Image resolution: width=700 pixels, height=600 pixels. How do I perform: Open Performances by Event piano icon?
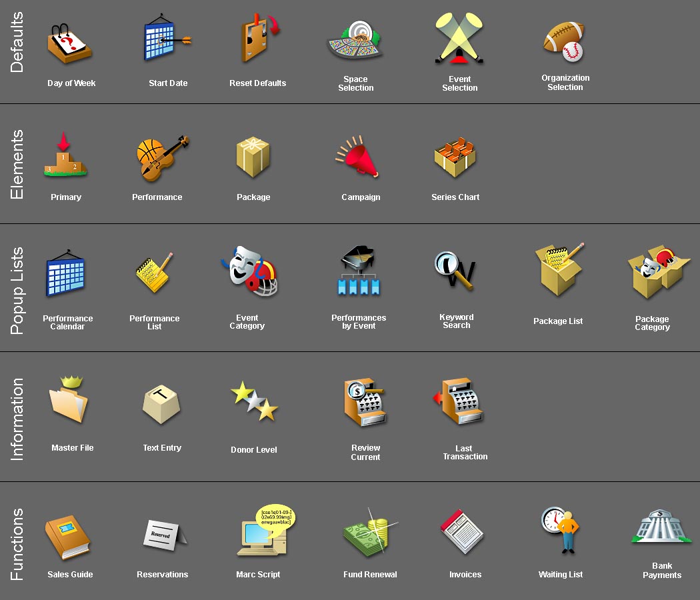[x=359, y=272]
